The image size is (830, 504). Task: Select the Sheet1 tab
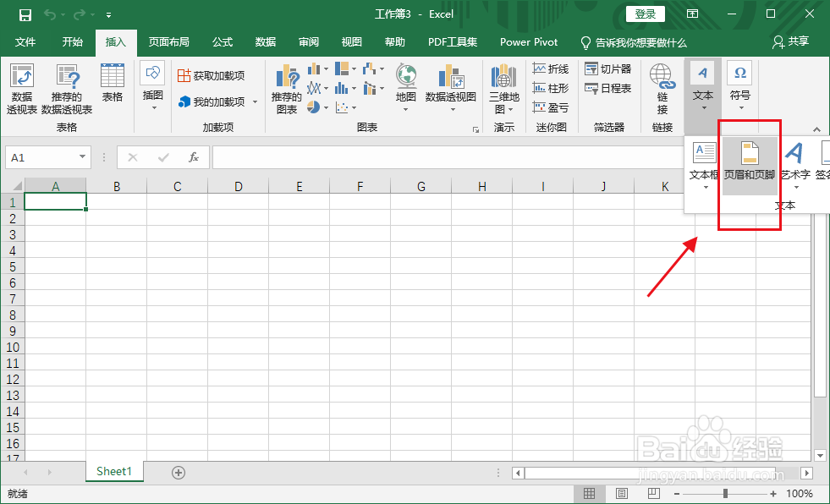tap(114, 471)
